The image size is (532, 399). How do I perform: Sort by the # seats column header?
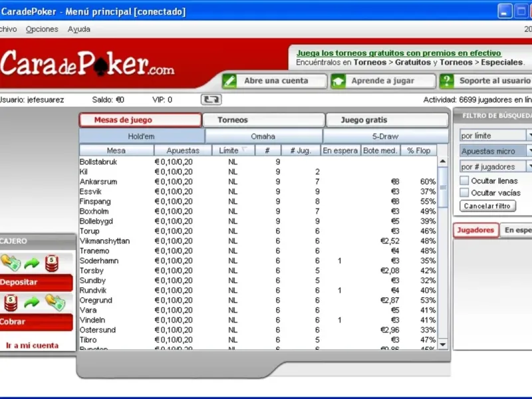click(x=268, y=150)
